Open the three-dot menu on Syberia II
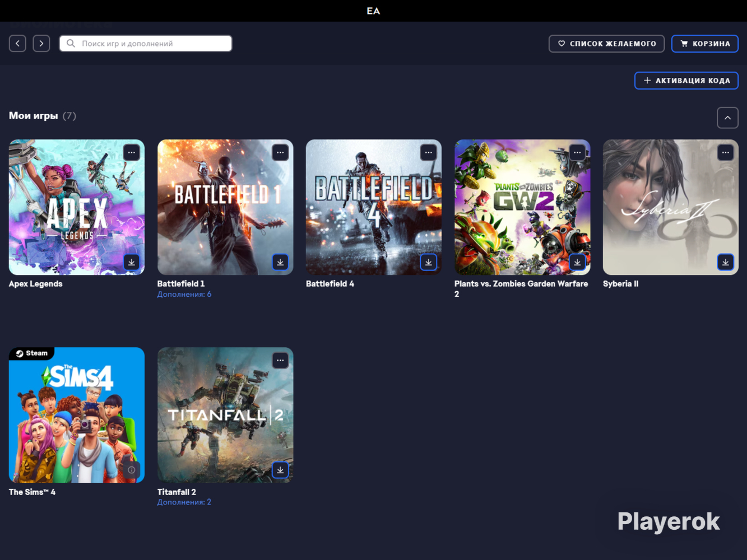 pos(726,152)
